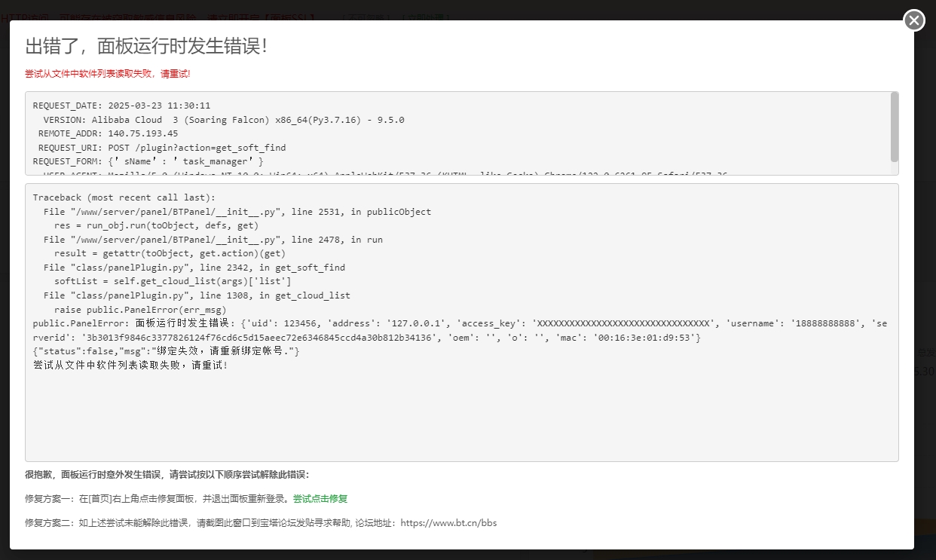Click the REMOTE_ADDR 140.75.193.45 line

pos(109,133)
